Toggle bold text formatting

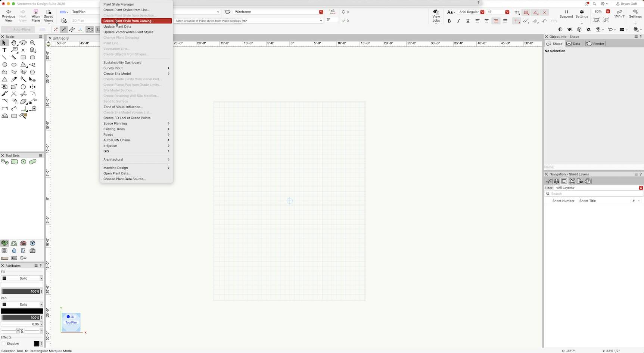pos(449,21)
